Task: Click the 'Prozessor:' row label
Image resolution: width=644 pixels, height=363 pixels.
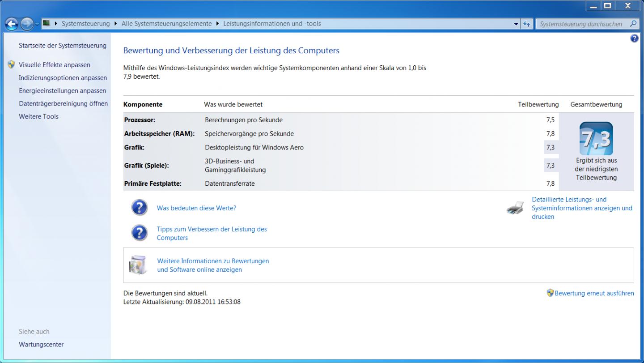Action: point(140,120)
